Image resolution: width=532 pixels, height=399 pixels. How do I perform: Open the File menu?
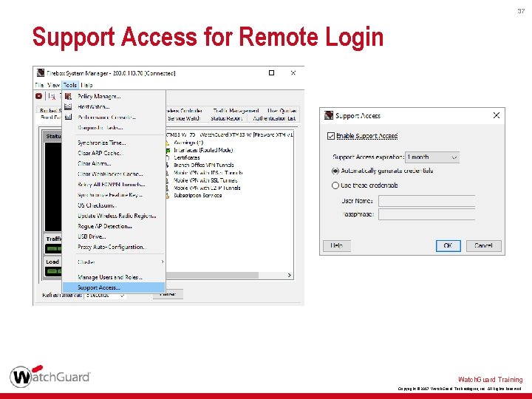pyautogui.click(x=39, y=85)
